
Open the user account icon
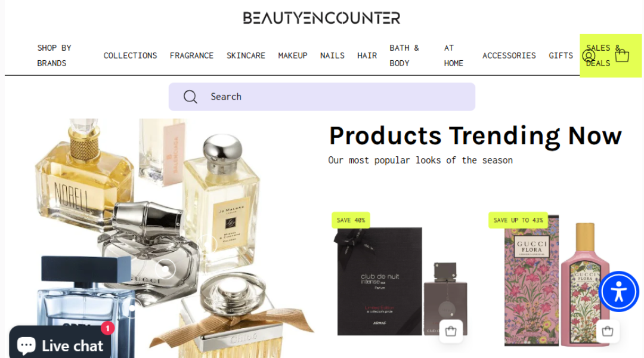pyautogui.click(x=589, y=56)
